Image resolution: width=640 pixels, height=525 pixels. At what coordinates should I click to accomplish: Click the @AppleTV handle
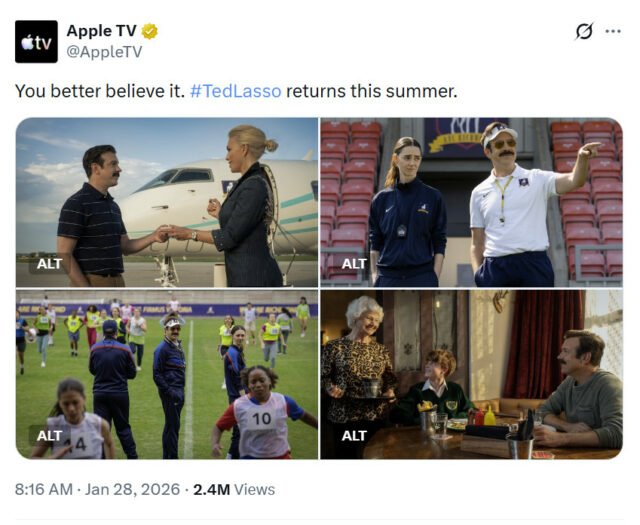click(104, 52)
